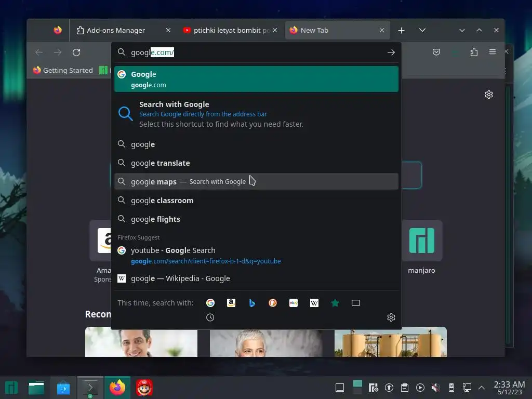Search this time with Amazon icon
Screen dimensions: 532x399
[231, 303]
